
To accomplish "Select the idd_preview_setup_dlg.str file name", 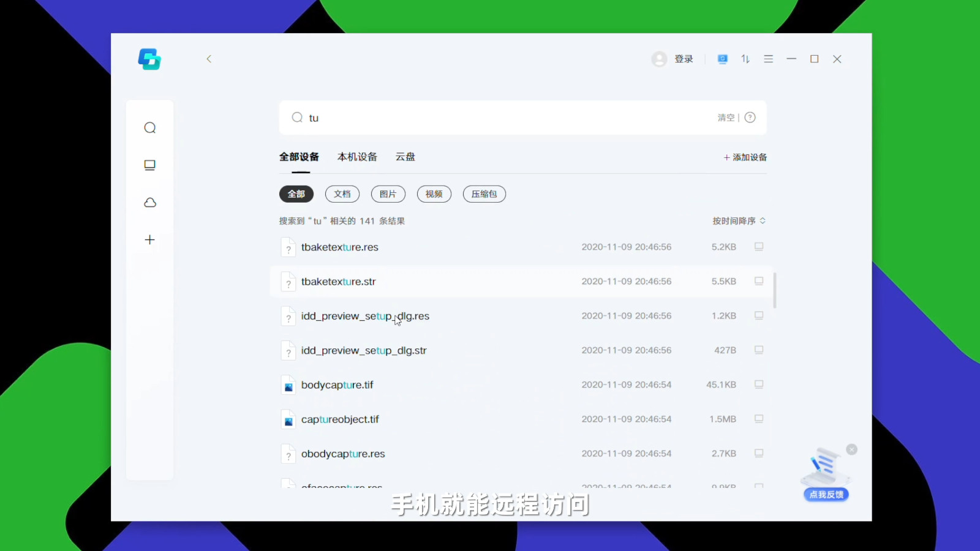I will click(x=364, y=351).
